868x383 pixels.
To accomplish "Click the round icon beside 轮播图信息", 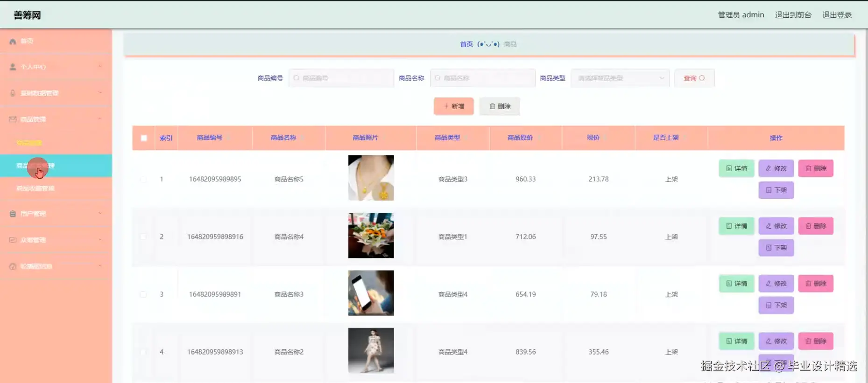I will 13,266.
